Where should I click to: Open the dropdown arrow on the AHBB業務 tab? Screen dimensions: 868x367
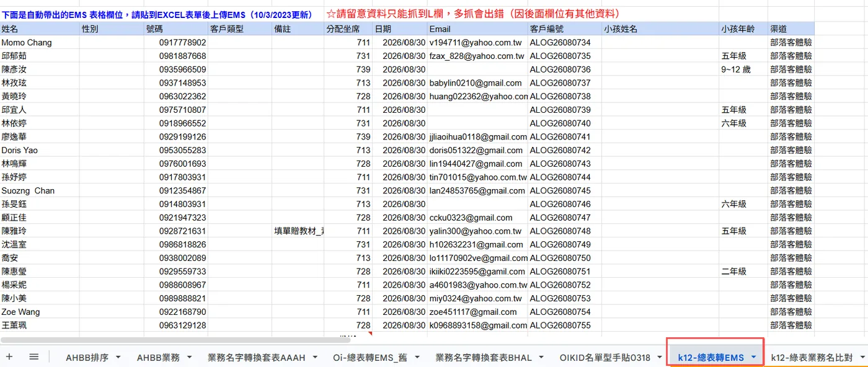point(189,357)
